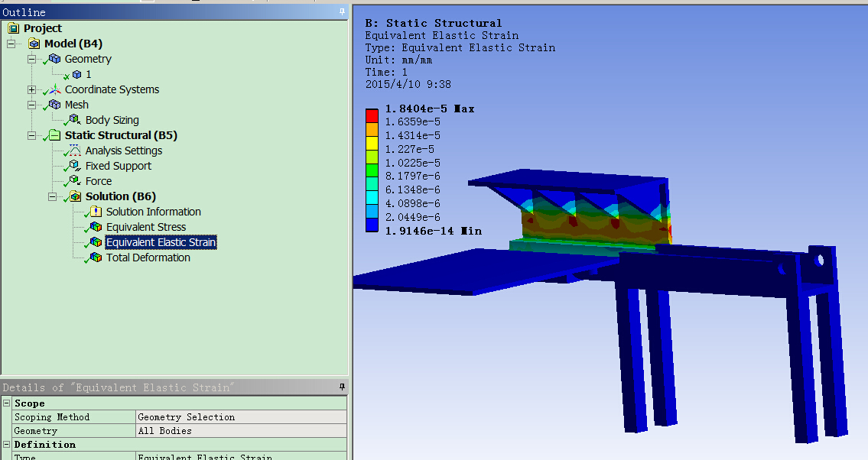Screen dimensions: 868x460
Task: Pin the Details panel with pushpin icon
Action: (x=342, y=387)
